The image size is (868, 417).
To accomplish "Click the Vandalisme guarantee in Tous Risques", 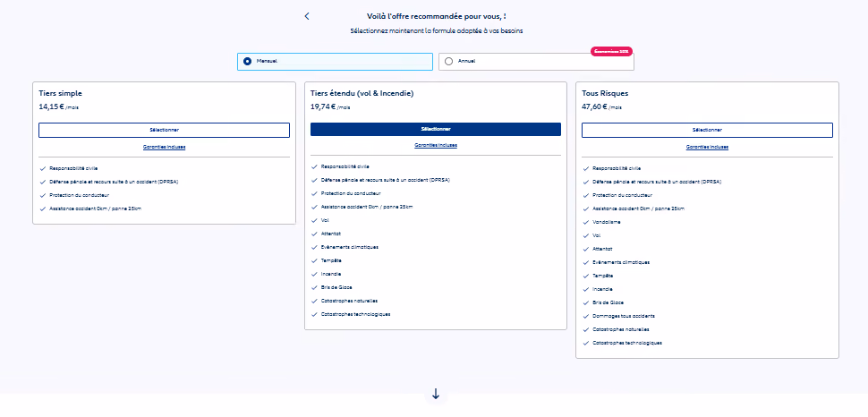I will point(607,222).
